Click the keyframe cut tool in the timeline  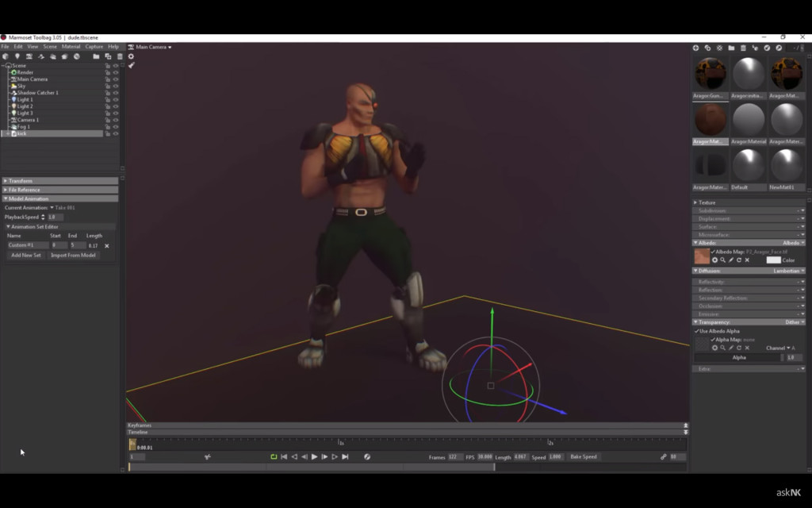(x=207, y=457)
